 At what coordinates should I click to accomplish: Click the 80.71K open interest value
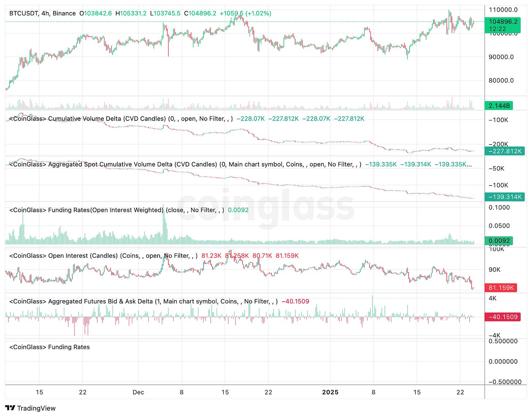tap(262, 256)
